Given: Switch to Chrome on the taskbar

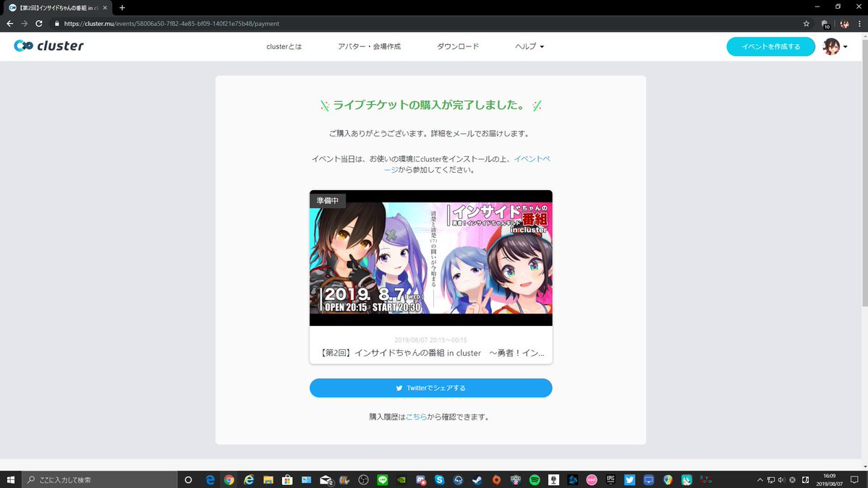Looking at the screenshot, I should click(229, 479).
